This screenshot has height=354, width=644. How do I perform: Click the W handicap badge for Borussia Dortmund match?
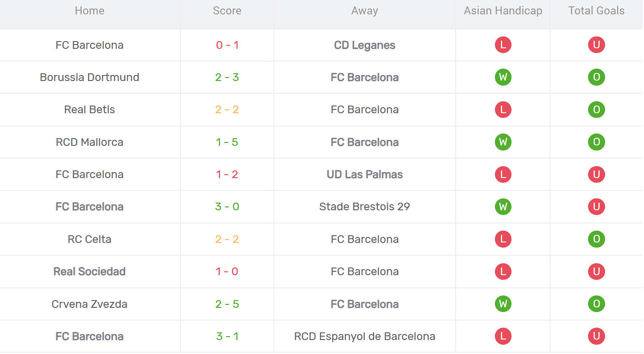coord(503,77)
